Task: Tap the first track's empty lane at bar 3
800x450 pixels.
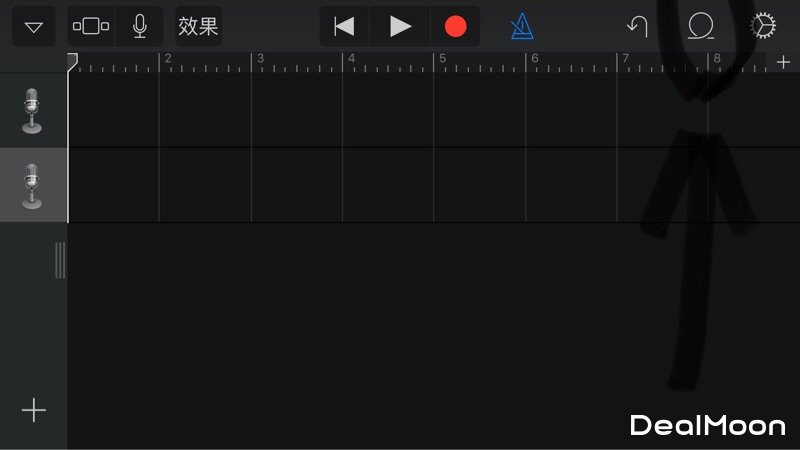Action: point(296,111)
